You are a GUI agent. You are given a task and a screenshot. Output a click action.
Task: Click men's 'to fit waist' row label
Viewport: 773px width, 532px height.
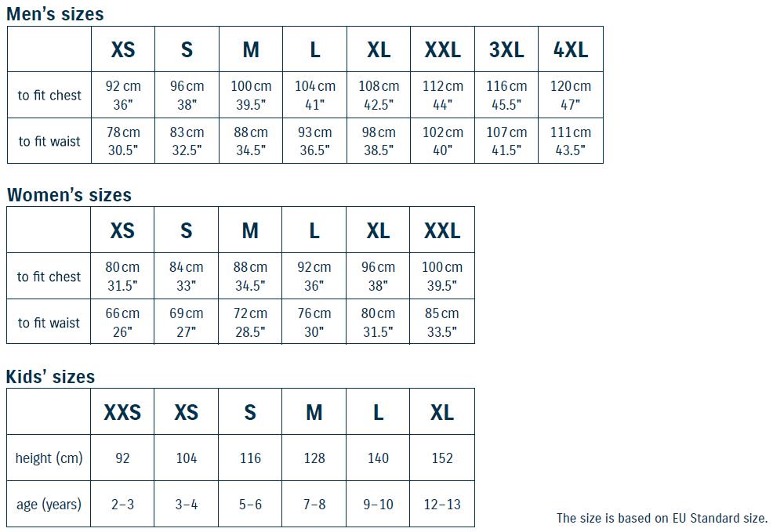click(x=49, y=141)
